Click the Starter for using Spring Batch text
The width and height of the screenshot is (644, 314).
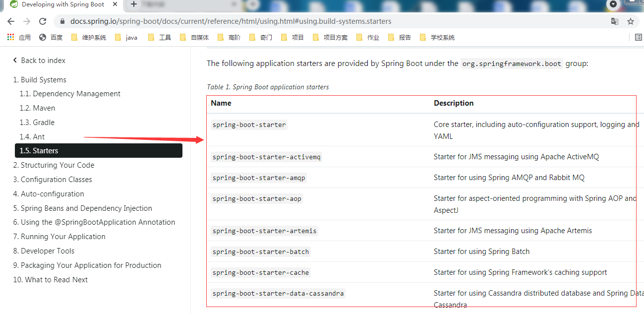coord(482,251)
